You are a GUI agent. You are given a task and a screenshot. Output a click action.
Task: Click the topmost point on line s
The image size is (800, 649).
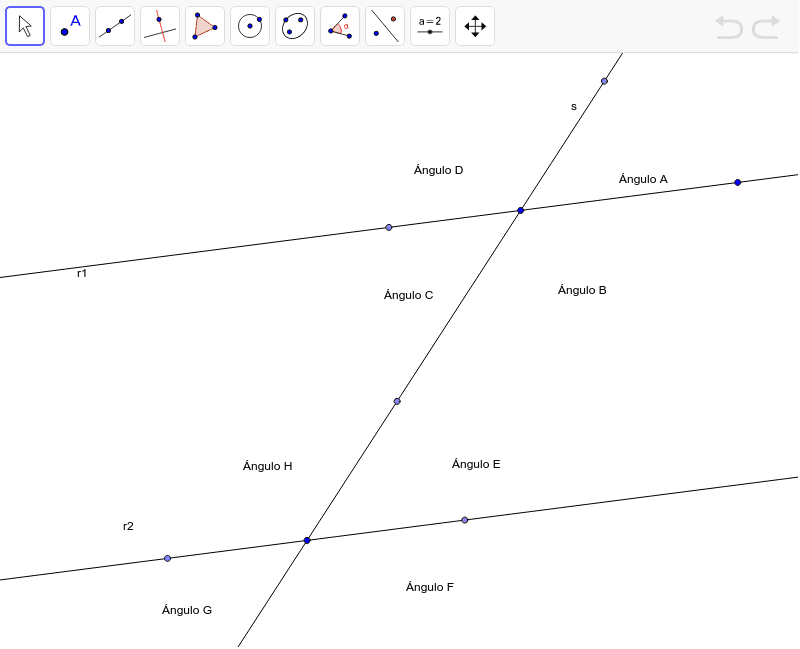[x=604, y=81]
